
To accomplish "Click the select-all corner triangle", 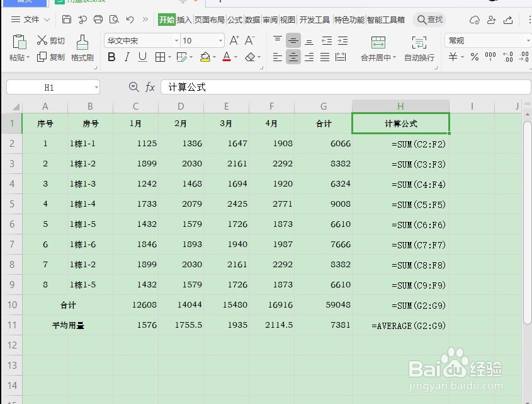I will [15, 107].
